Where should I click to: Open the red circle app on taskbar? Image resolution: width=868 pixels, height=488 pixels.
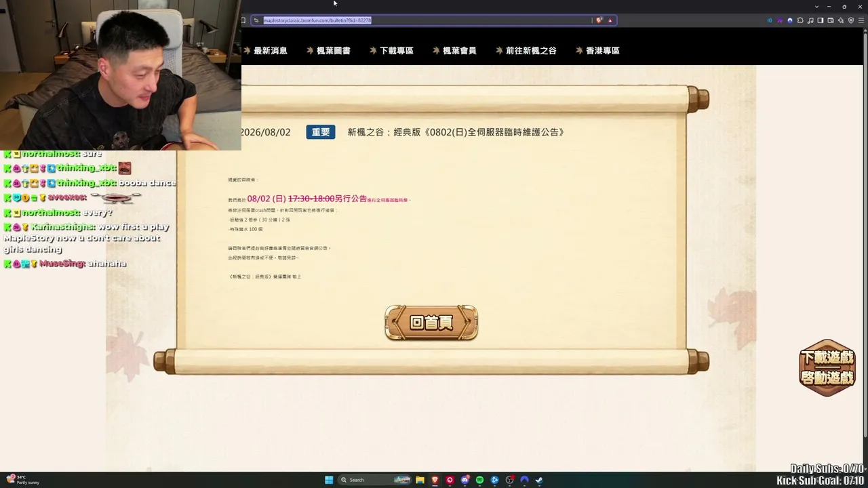click(450, 480)
